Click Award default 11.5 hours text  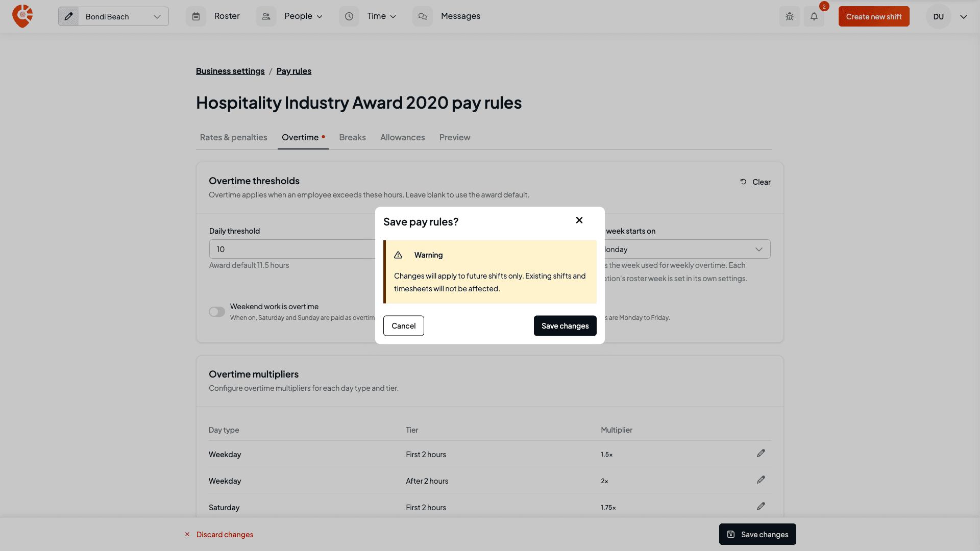click(249, 265)
